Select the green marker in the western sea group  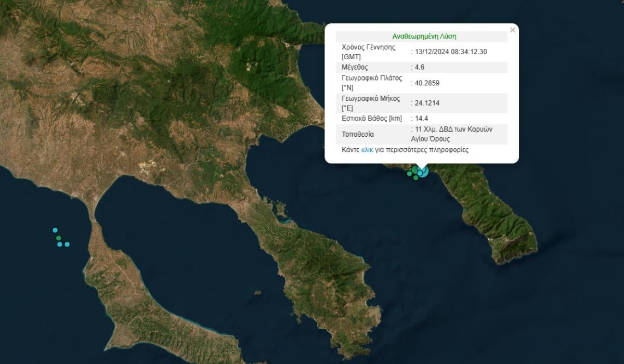coord(58,238)
